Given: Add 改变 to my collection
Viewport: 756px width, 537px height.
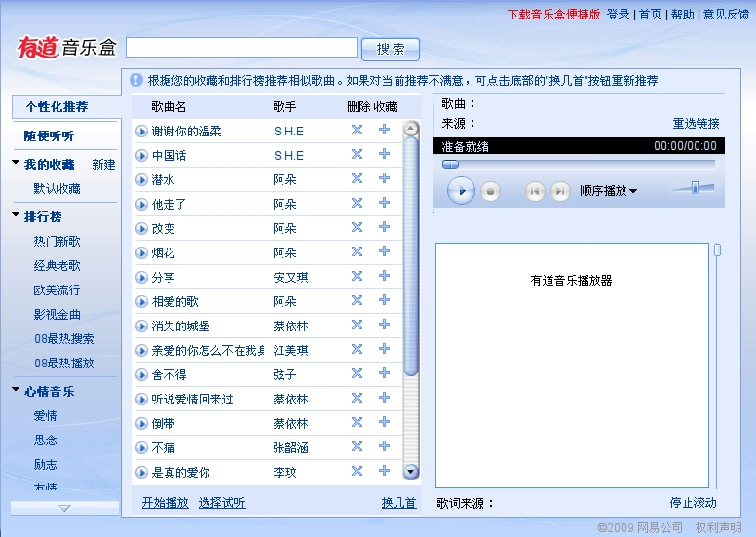Looking at the screenshot, I should click(384, 227).
